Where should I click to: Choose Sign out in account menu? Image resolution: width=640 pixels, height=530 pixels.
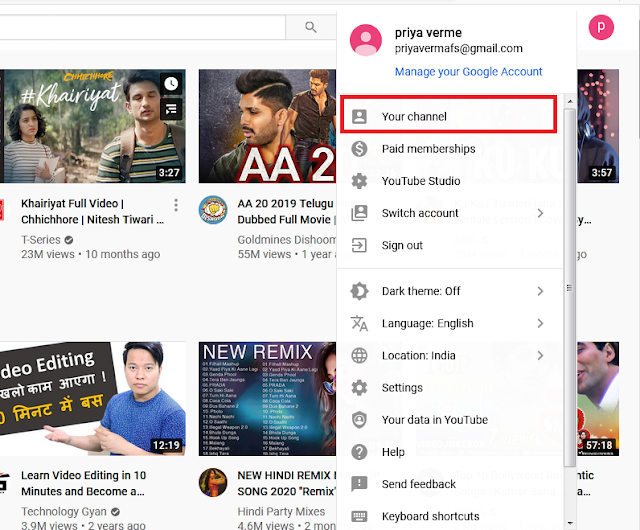coord(451,245)
